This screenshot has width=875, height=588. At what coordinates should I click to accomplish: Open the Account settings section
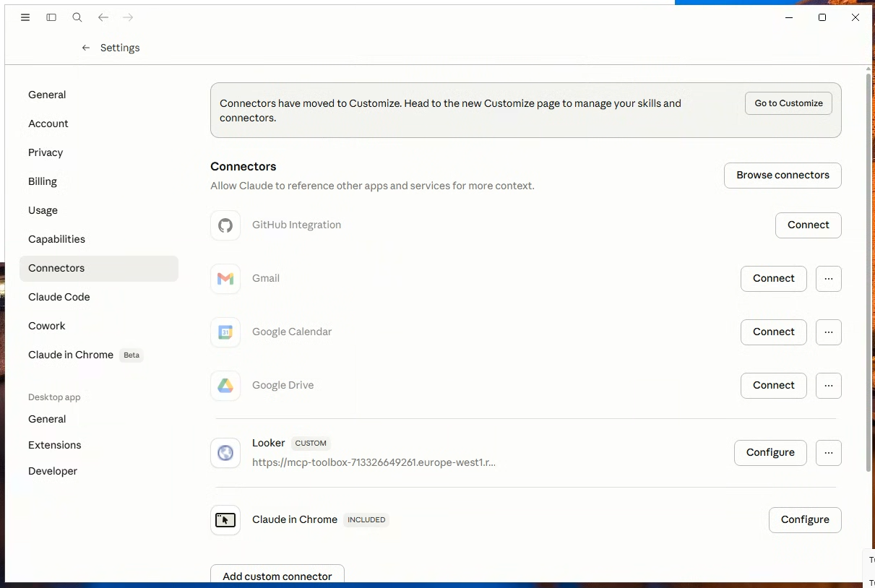[99, 124]
